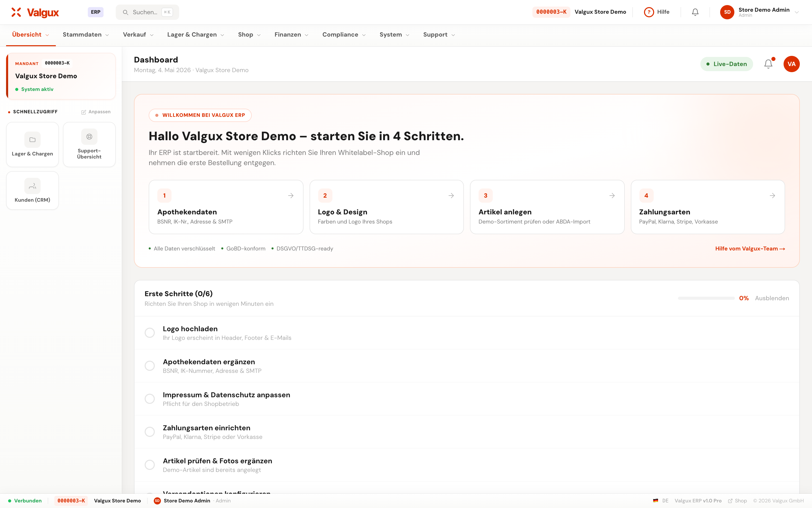Check off Zahlungsarten einrichten step

coord(150,432)
